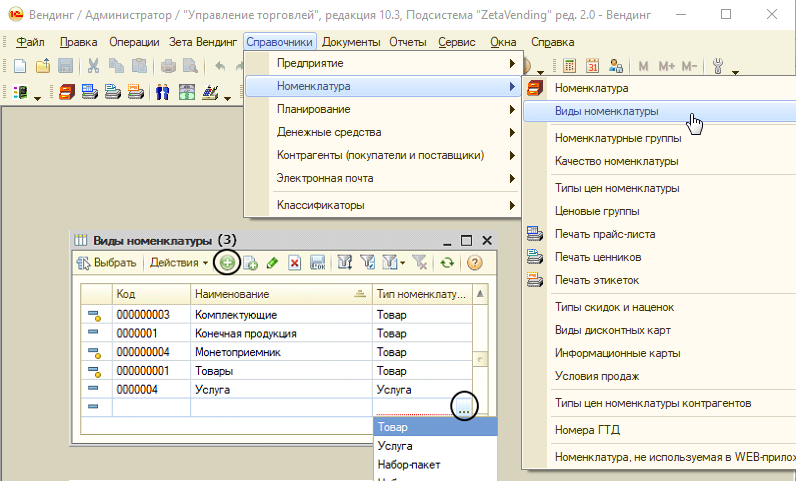796x481 pixels.
Task: Open the Сервис menu
Action: pyautogui.click(x=456, y=42)
